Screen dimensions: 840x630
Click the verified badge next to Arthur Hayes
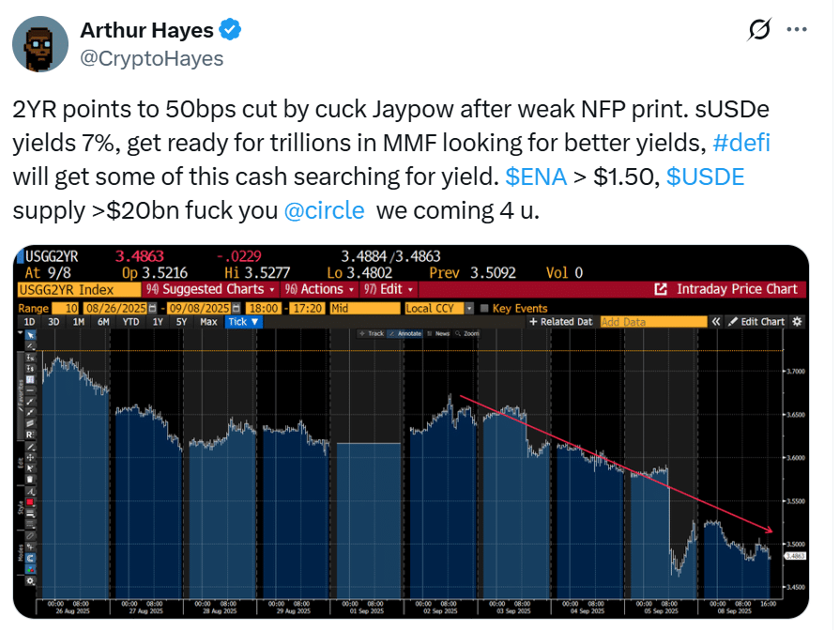click(x=230, y=32)
